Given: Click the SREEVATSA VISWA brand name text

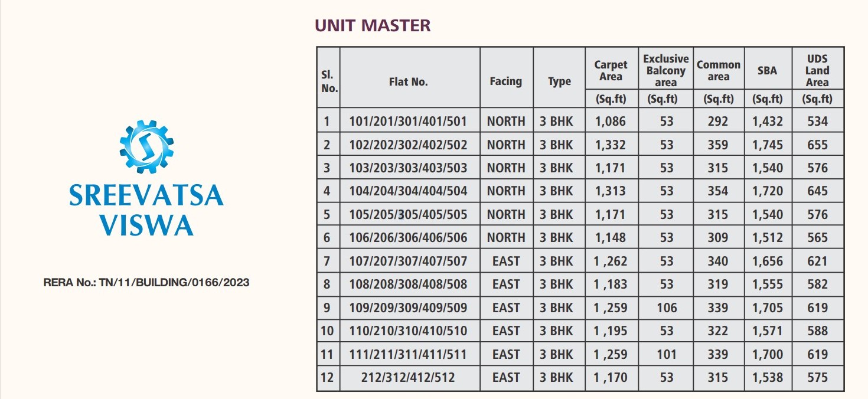Looking at the screenshot, I should coord(146,210).
